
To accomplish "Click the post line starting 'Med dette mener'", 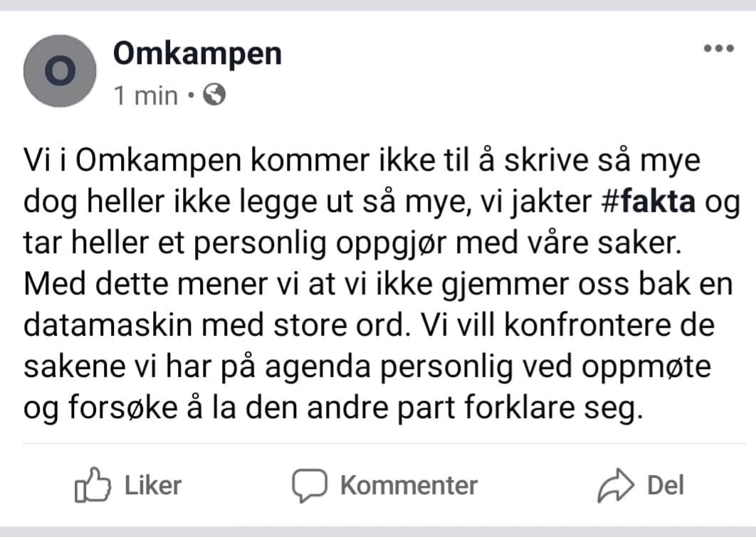I will point(378,285).
